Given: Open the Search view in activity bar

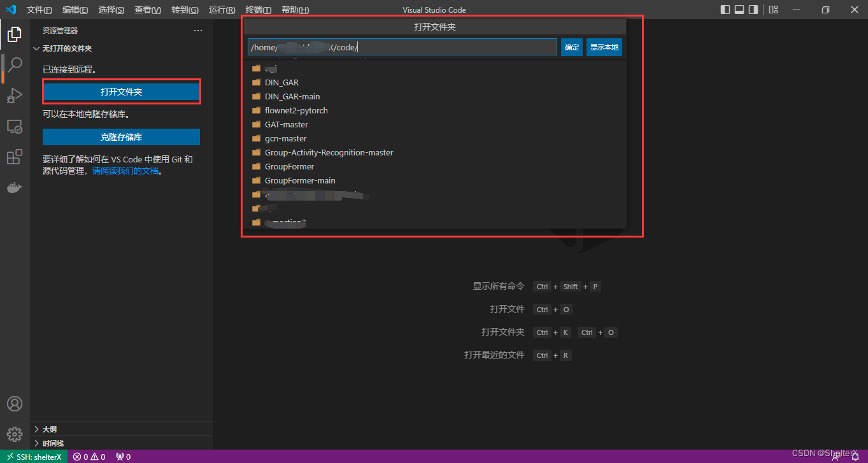Looking at the screenshot, I should point(15,64).
